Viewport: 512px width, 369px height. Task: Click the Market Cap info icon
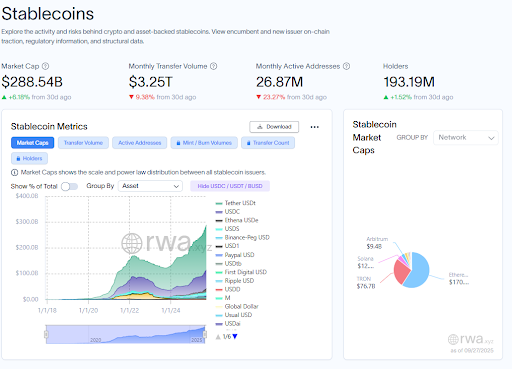tap(45, 66)
